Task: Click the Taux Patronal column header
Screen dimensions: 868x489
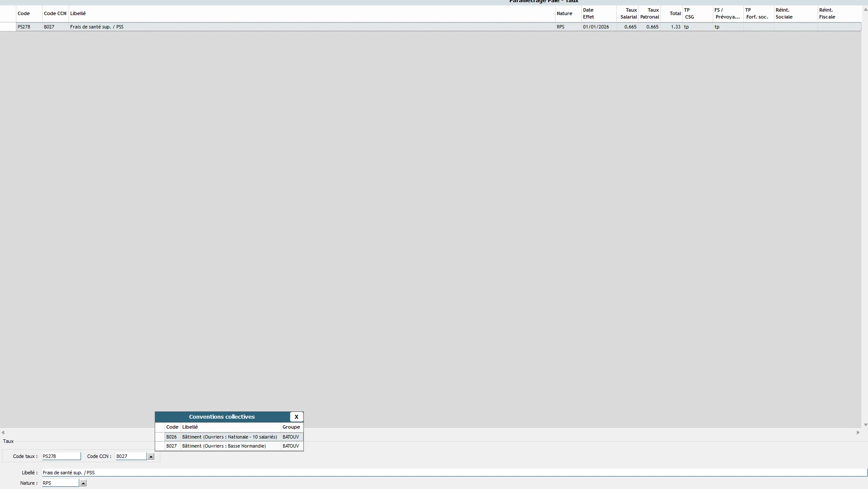Action: point(649,13)
